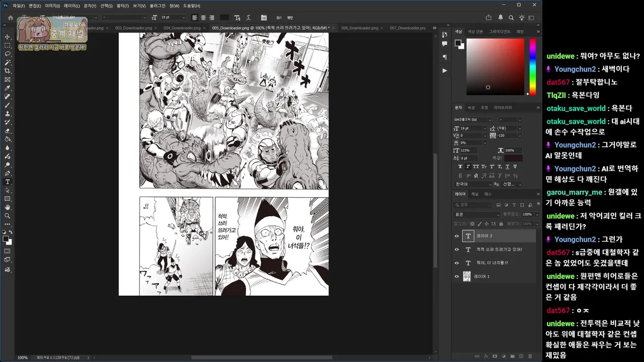Click the Home icon in options bar
644x362 pixels.
(10, 18)
